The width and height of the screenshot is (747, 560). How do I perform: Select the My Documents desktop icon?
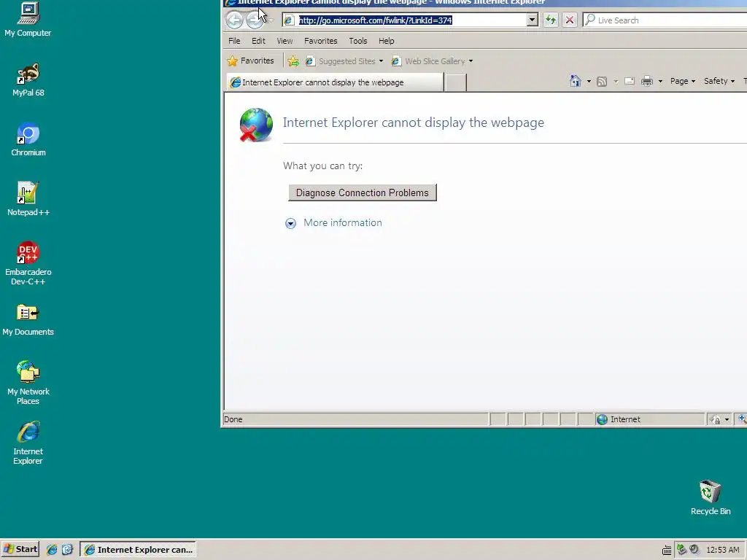pos(28,319)
